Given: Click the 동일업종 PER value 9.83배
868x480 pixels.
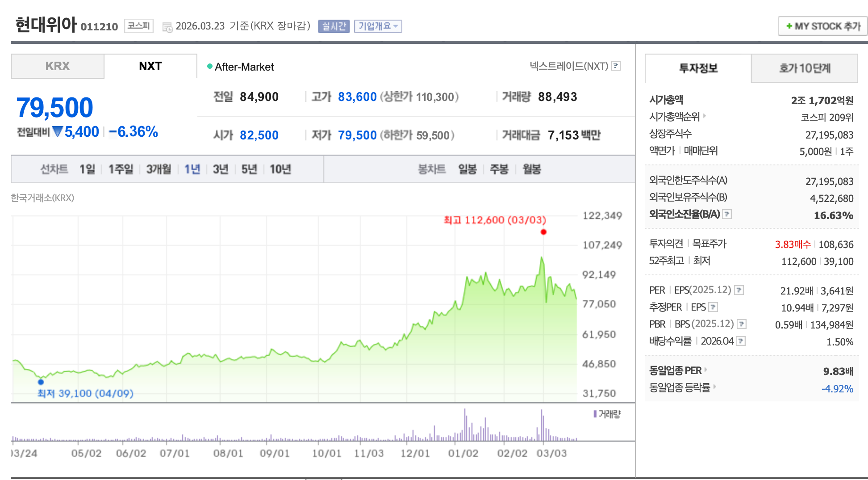Looking at the screenshot, I should (x=838, y=371).
